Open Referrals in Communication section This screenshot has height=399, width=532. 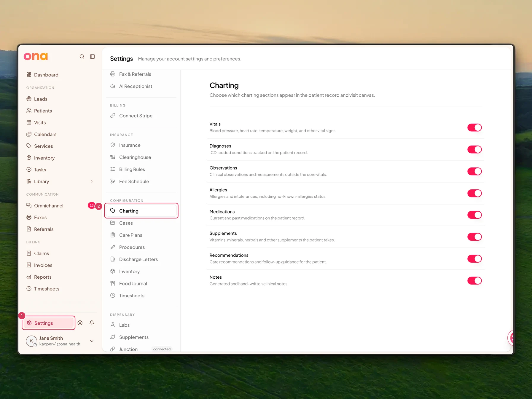[x=60, y=229]
